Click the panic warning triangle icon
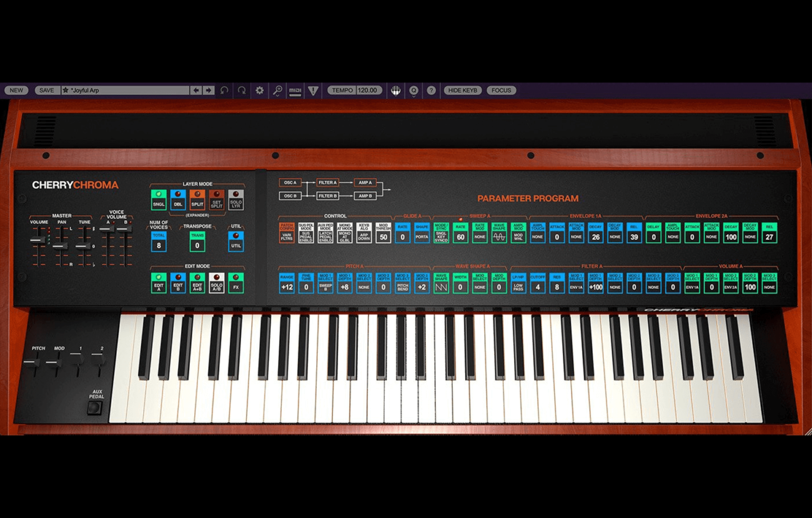The image size is (812, 518). click(x=314, y=90)
